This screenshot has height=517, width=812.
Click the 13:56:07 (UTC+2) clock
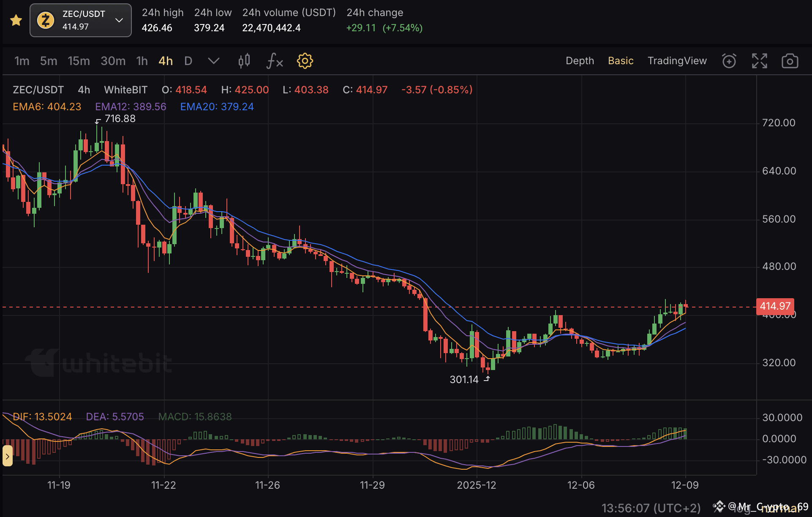[651, 508]
